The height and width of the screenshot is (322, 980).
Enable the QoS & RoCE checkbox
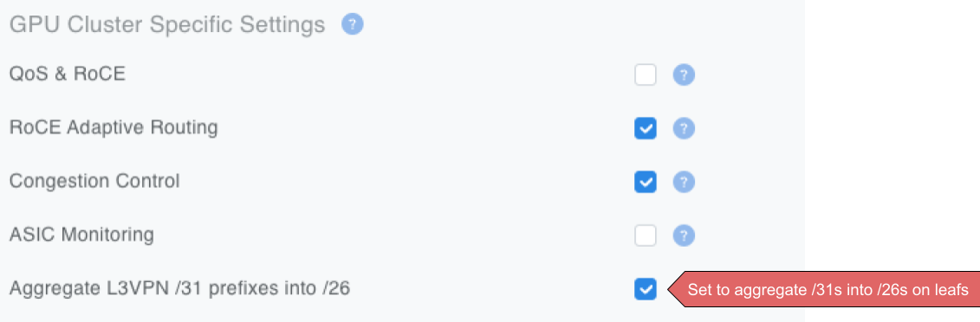646,75
